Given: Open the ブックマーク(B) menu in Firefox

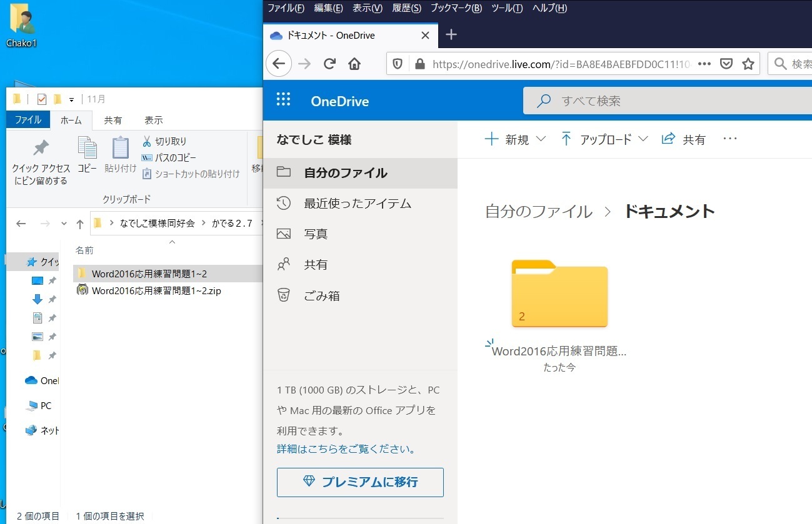Looking at the screenshot, I should pyautogui.click(x=456, y=8).
